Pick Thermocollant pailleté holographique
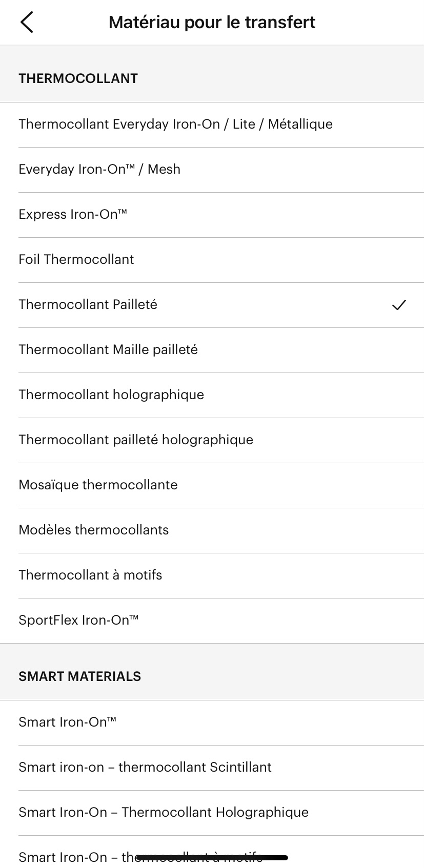The width and height of the screenshot is (424, 868). coord(136,440)
